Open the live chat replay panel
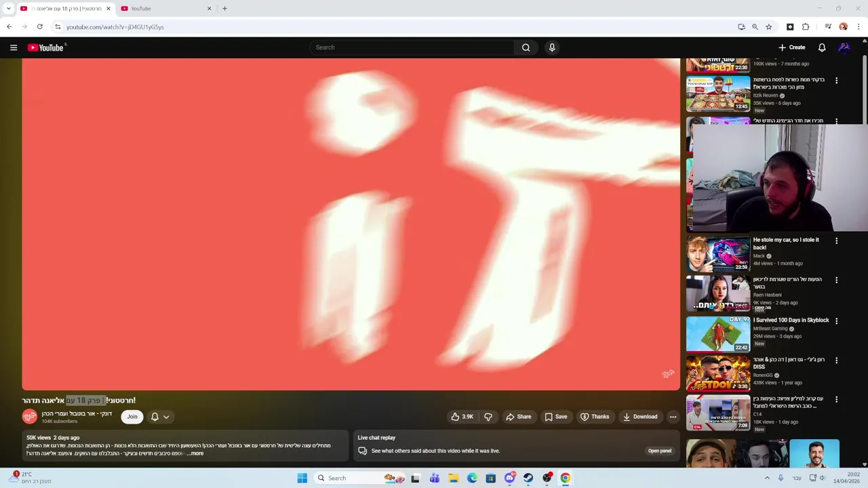The height and width of the screenshot is (488, 868). click(x=659, y=451)
